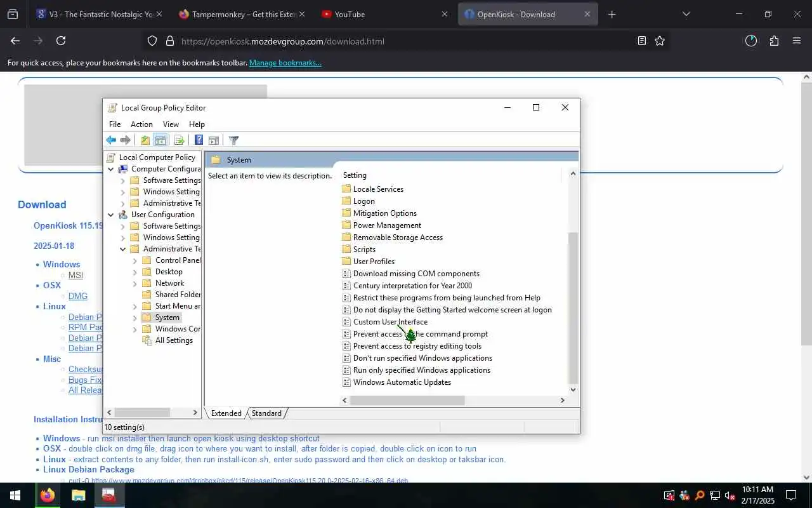The width and height of the screenshot is (812, 508).
Task: Click the padlock site security icon
Action: 169,41
